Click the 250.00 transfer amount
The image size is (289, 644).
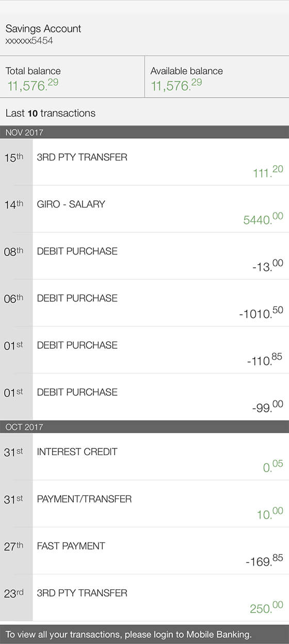click(x=266, y=607)
